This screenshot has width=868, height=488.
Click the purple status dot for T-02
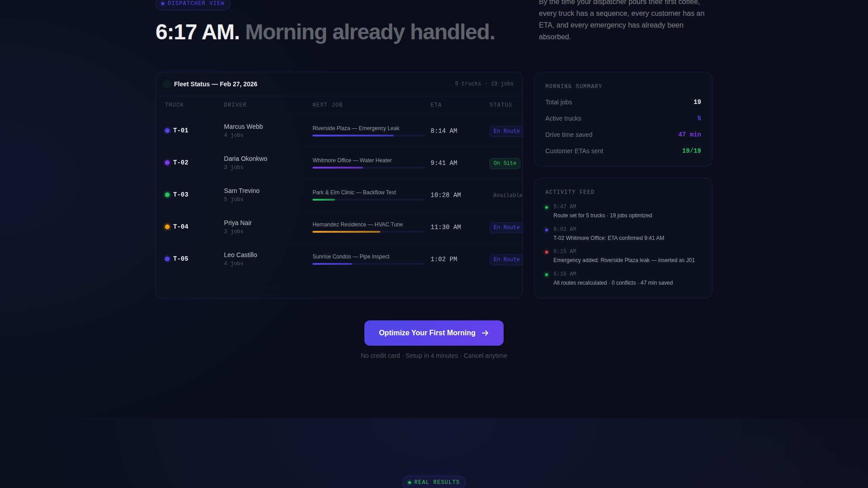[167, 163]
